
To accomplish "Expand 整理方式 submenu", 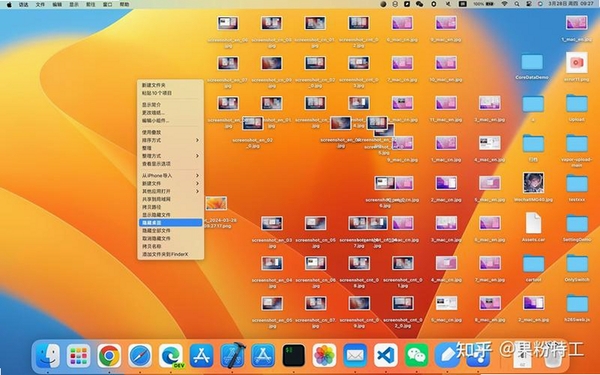I will coord(171,156).
